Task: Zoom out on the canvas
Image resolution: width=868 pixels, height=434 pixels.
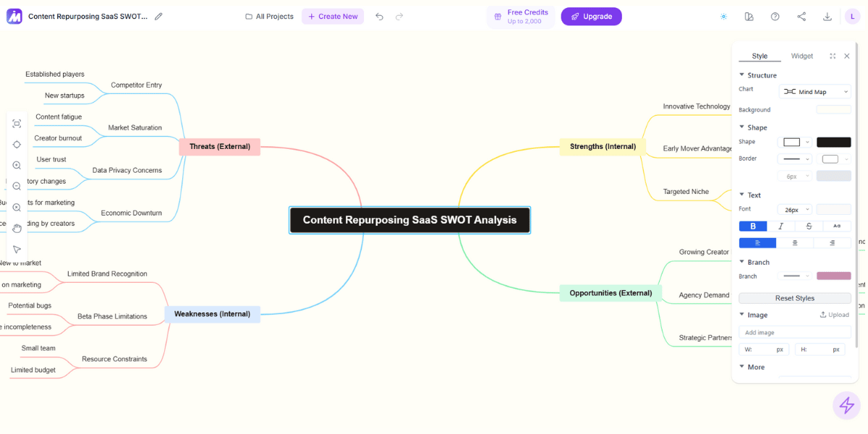Action: click(17, 187)
